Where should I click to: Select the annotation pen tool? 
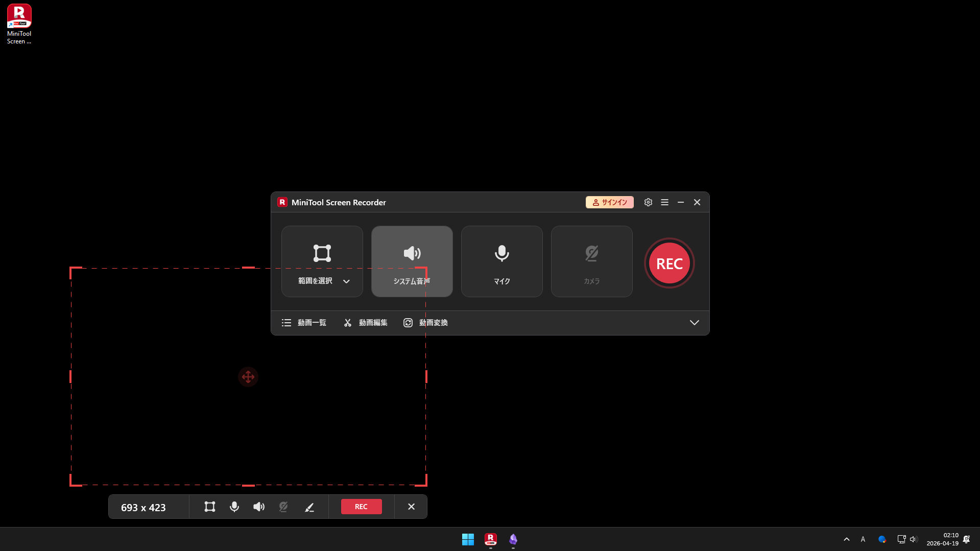click(x=309, y=507)
